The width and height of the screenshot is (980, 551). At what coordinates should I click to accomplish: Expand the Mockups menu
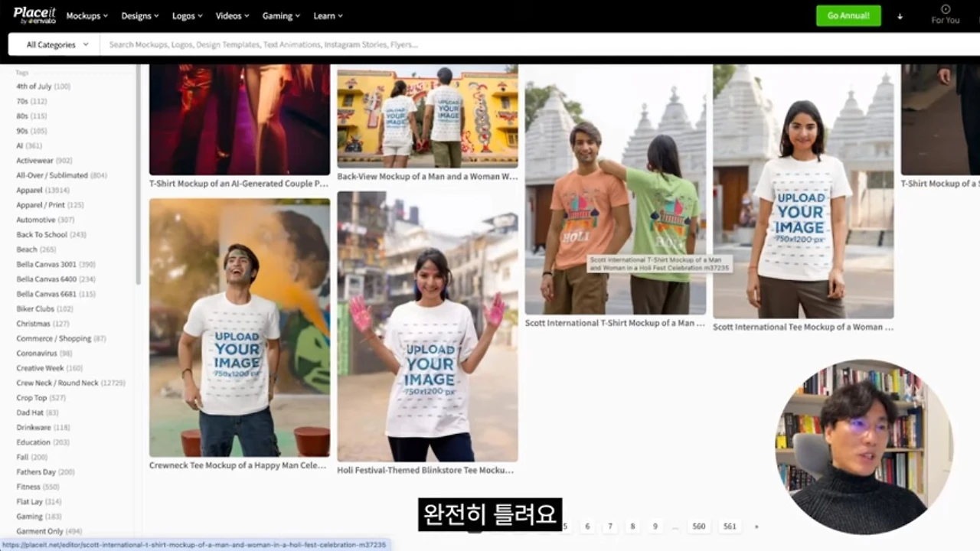click(x=87, y=16)
